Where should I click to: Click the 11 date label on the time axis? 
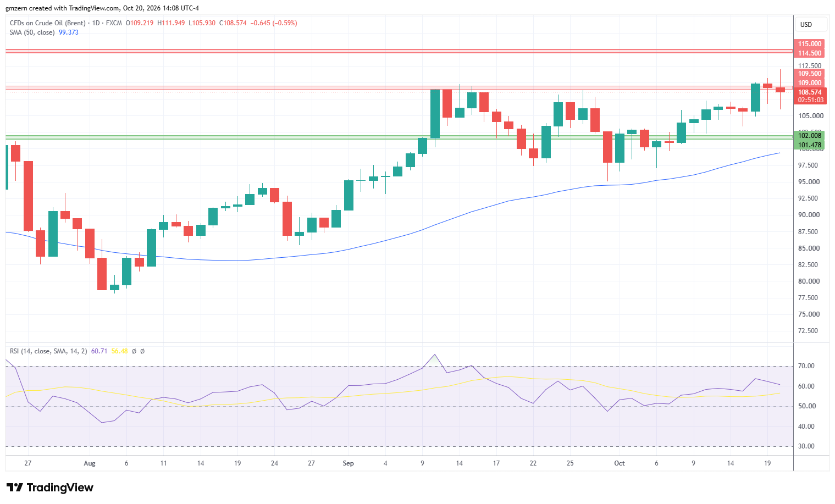point(163,463)
